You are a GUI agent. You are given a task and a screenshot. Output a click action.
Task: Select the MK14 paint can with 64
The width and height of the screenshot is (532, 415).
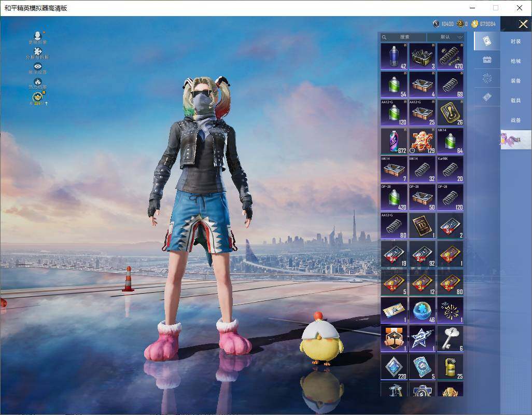click(450, 141)
